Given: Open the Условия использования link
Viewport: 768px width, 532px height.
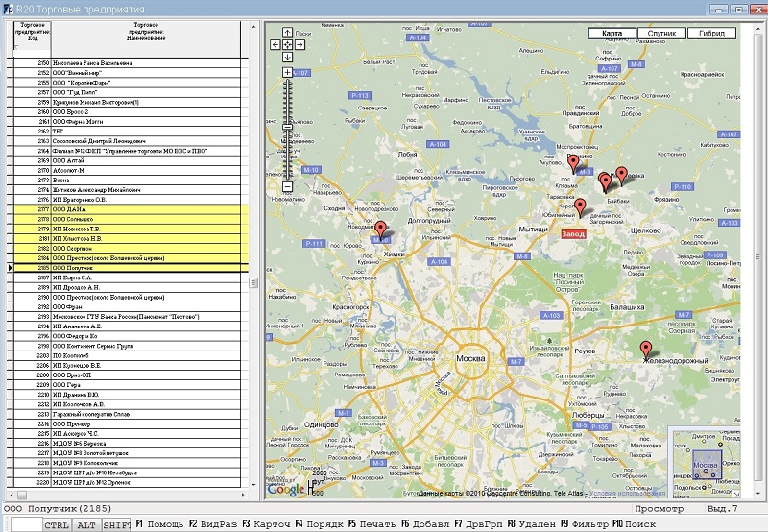Looking at the screenshot, I should coord(628,493).
